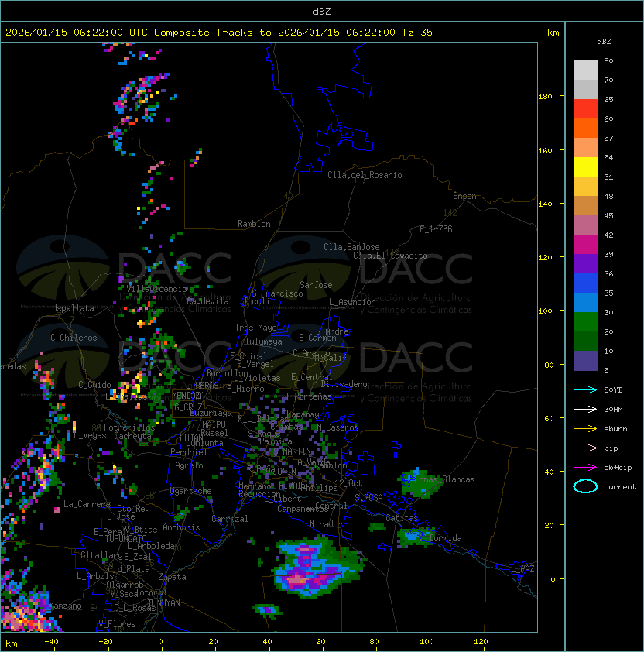Click the 'TUNUYAN' map label

(164, 603)
